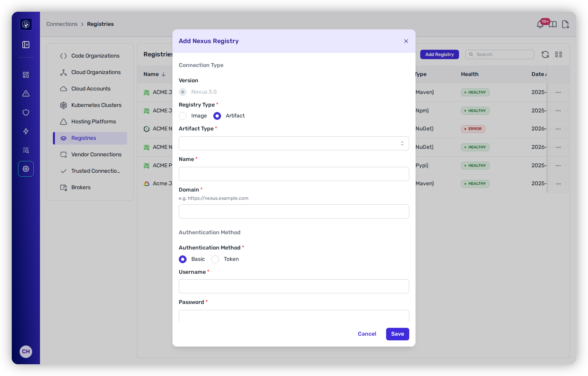Image resolution: width=588 pixels, height=376 pixels.
Task: Open Kubernetes Clusters menu item
Action: click(x=90, y=105)
